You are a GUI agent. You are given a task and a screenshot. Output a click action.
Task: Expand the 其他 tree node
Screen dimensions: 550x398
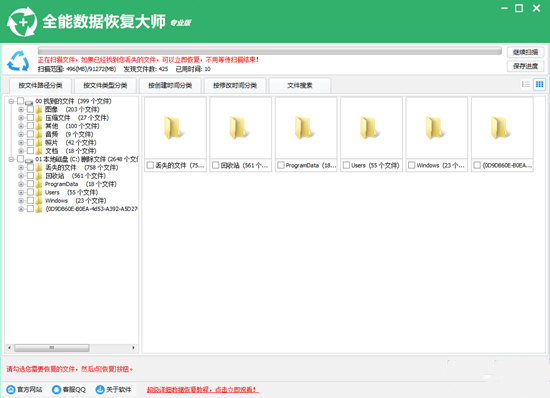pyautogui.click(x=21, y=126)
